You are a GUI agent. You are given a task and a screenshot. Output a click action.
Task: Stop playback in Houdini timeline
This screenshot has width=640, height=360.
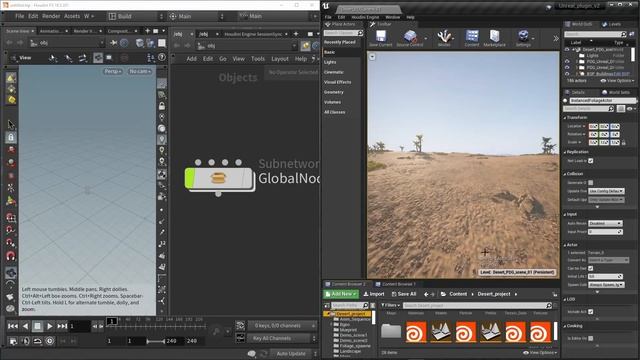(37, 326)
